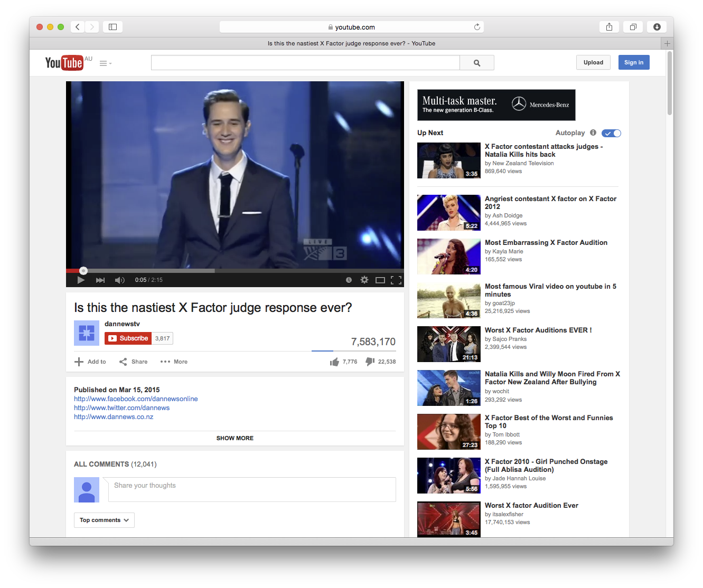Reload the page in Safari
The image size is (703, 588).
tap(477, 27)
